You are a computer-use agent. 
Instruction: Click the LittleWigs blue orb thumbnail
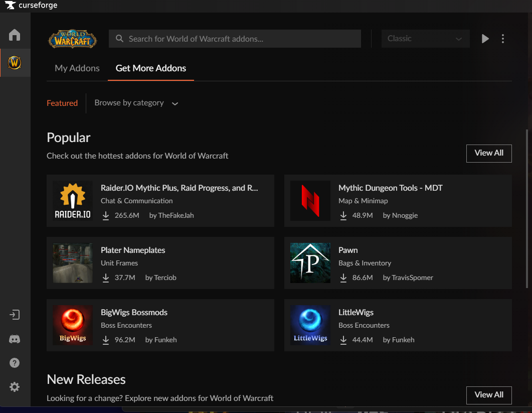pos(310,325)
